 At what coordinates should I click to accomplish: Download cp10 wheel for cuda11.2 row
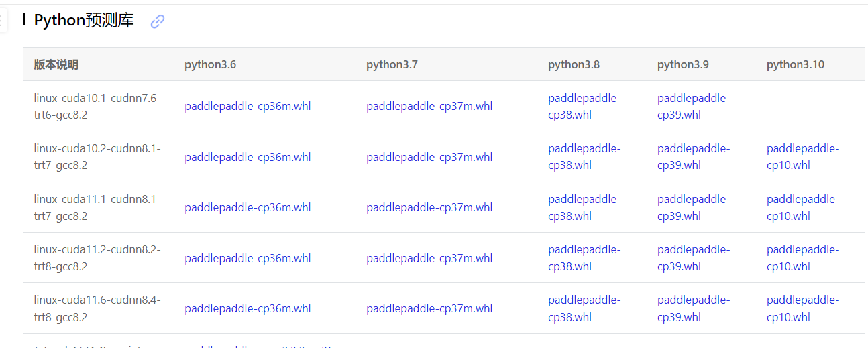803,258
